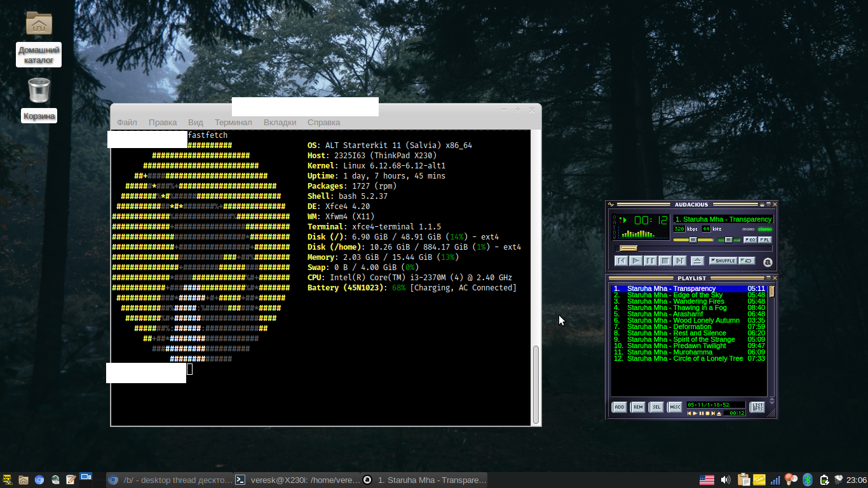This screenshot has height=488, width=868.
Task: Skip to previous track in Audacious
Action: [621, 261]
